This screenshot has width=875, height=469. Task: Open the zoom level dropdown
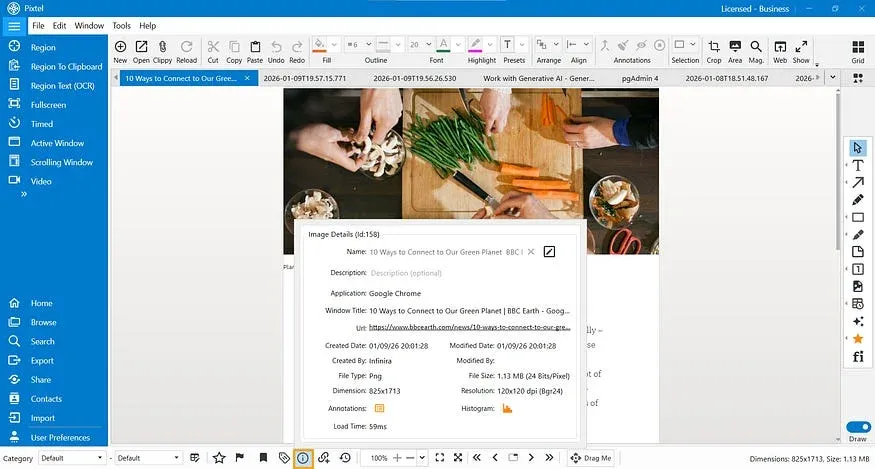tap(422, 458)
